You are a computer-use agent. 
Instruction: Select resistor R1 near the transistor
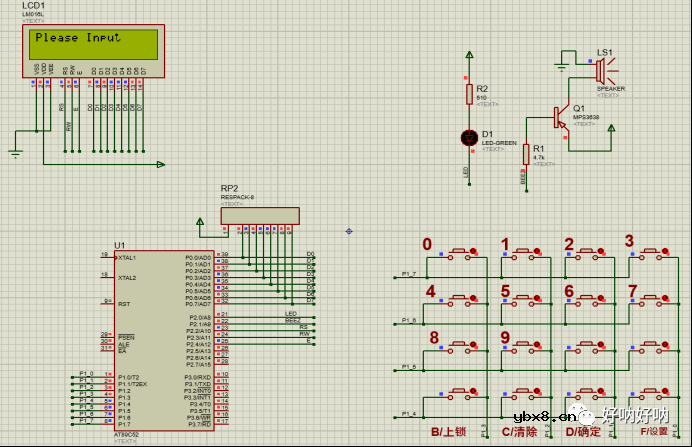pyautogui.click(x=524, y=152)
